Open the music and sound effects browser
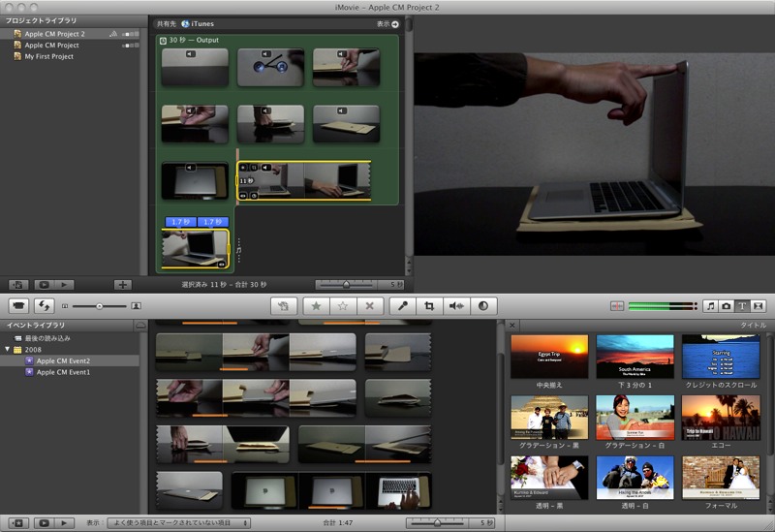775x532 pixels. point(710,306)
